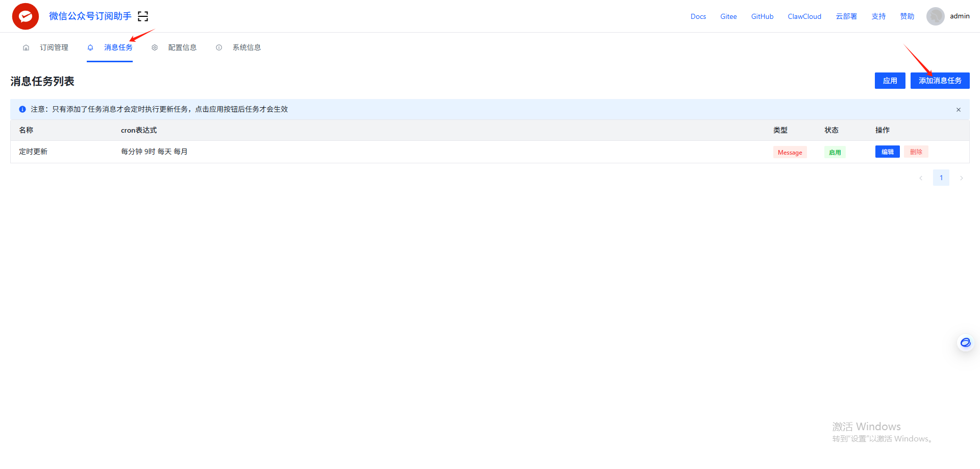Open the Gitee link
The height and width of the screenshot is (469, 980).
coord(728,16)
